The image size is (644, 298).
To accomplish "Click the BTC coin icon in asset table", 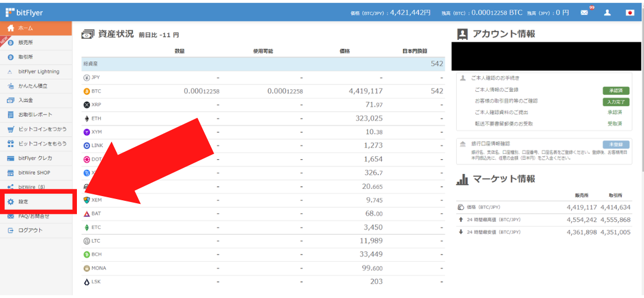I will tap(87, 91).
